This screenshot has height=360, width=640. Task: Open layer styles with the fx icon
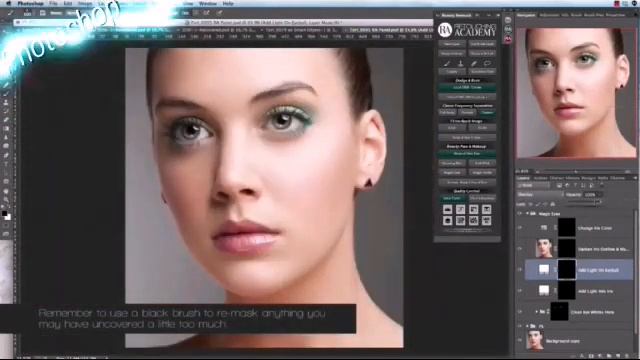582,356
